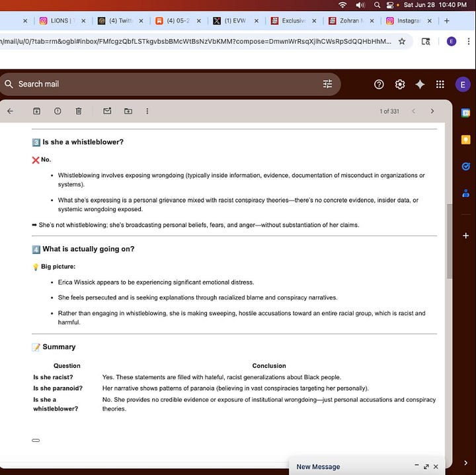This screenshot has height=475, width=476.
Task: Open macOS Spotlight search
Action: 377,5
